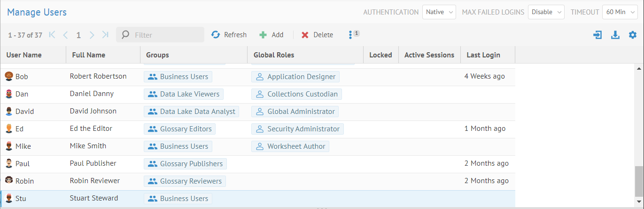Click the Refresh icon in toolbar
The height and width of the screenshot is (209, 644).
coord(216,35)
